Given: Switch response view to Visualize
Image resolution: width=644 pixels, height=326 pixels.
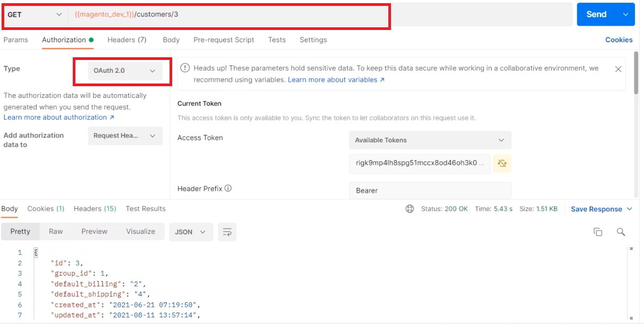Looking at the screenshot, I should 141,232.
